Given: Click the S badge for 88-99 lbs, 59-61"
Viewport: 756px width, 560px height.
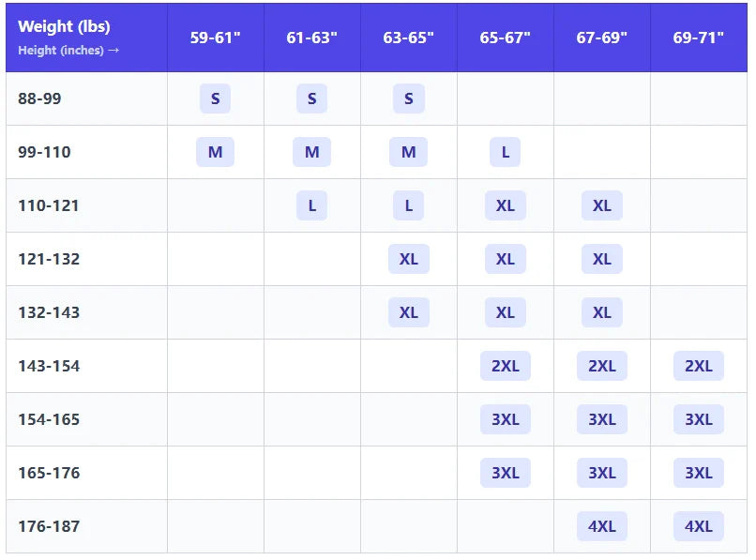Looking at the screenshot, I should pos(215,98).
